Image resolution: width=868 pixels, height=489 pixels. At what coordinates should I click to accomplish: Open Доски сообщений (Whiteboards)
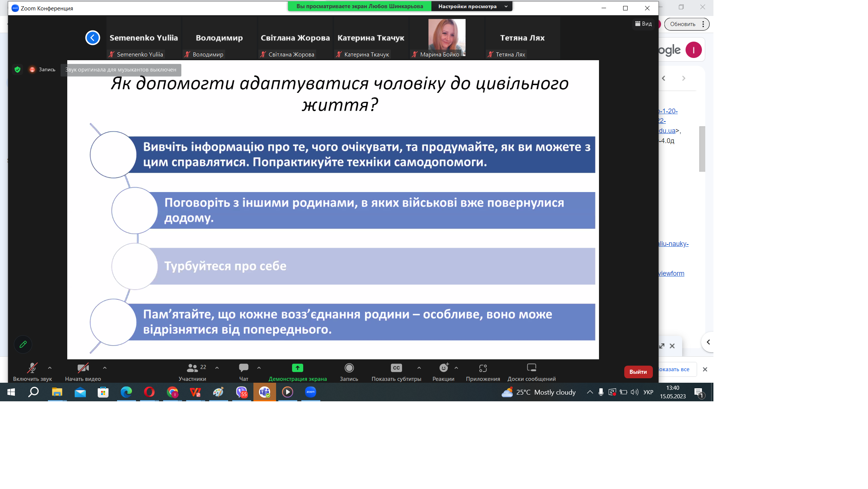pyautogui.click(x=531, y=372)
